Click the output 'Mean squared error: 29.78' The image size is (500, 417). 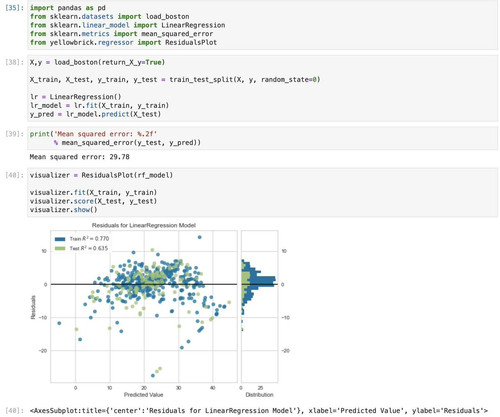80,157
